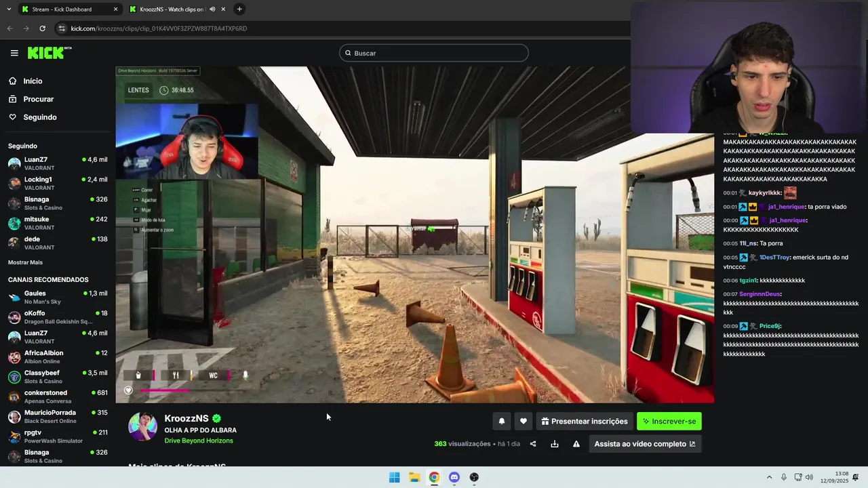
Task: Click the green Inscrever-se button
Action: (669, 421)
